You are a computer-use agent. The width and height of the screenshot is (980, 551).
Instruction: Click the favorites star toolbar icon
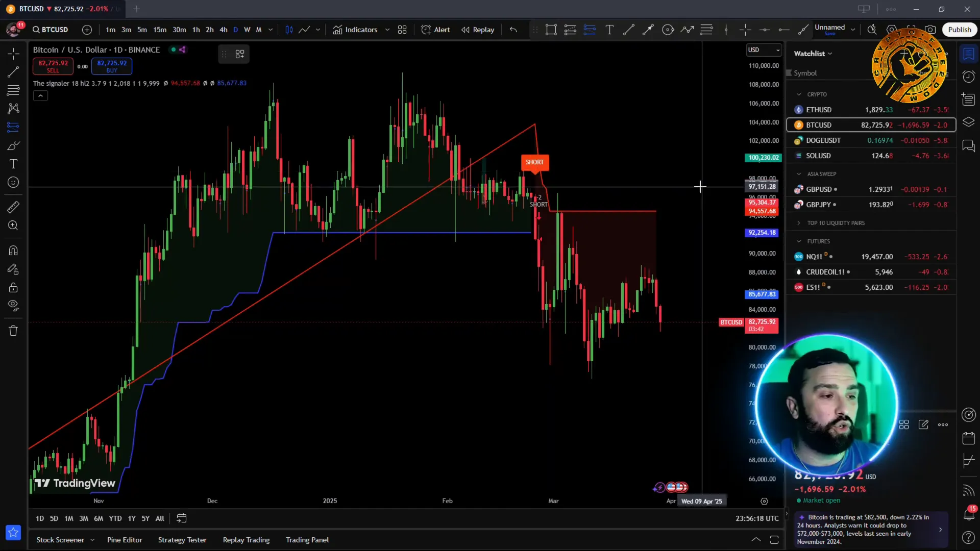click(x=13, y=533)
